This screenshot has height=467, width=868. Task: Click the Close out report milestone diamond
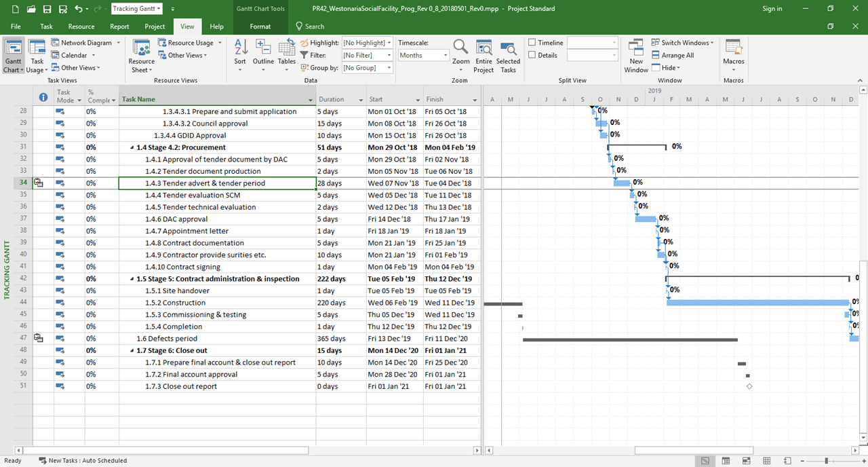[749, 386]
